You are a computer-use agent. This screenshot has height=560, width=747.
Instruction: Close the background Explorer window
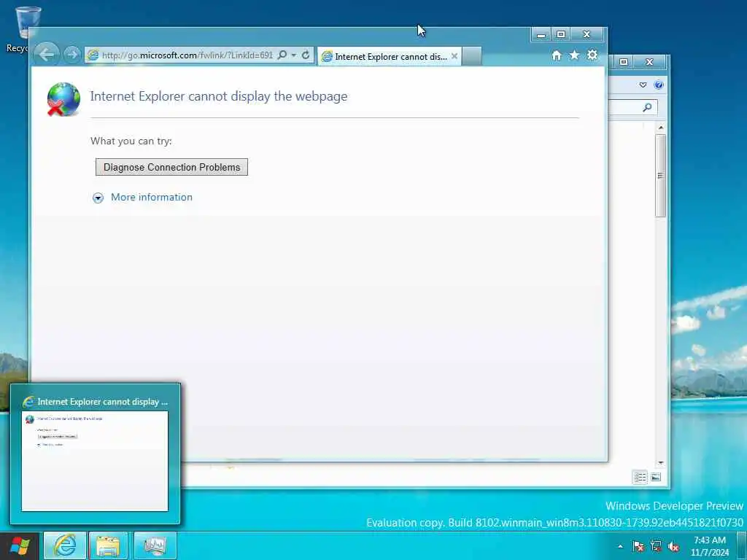tap(649, 62)
